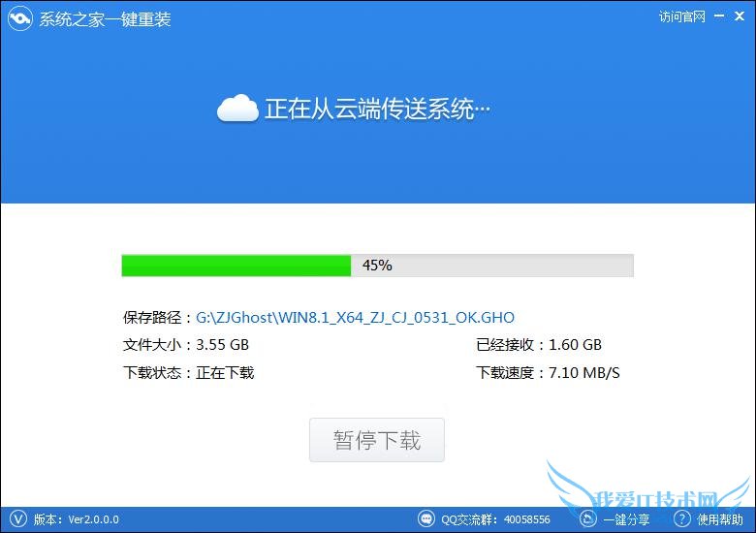Click the QQ chat bubble icon
Image resolution: width=756 pixels, height=533 pixels.
[x=426, y=519]
